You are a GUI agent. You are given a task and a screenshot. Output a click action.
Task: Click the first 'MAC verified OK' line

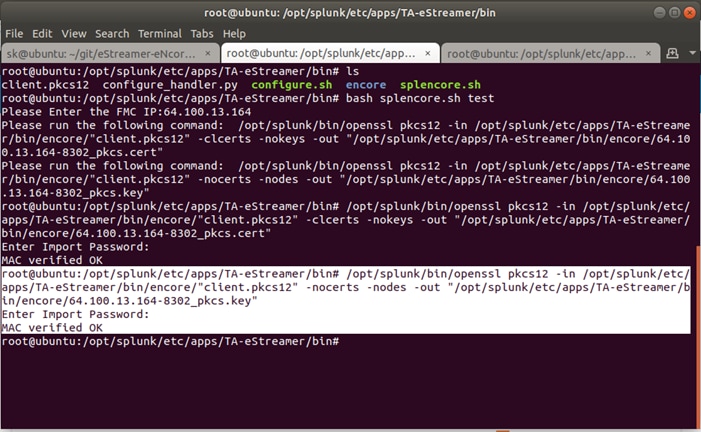[x=52, y=260]
